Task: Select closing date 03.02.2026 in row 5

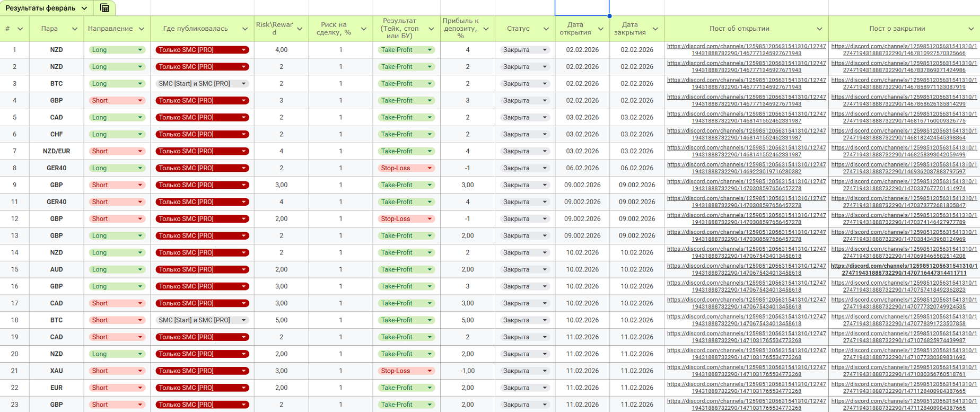Action: pyautogui.click(x=637, y=117)
